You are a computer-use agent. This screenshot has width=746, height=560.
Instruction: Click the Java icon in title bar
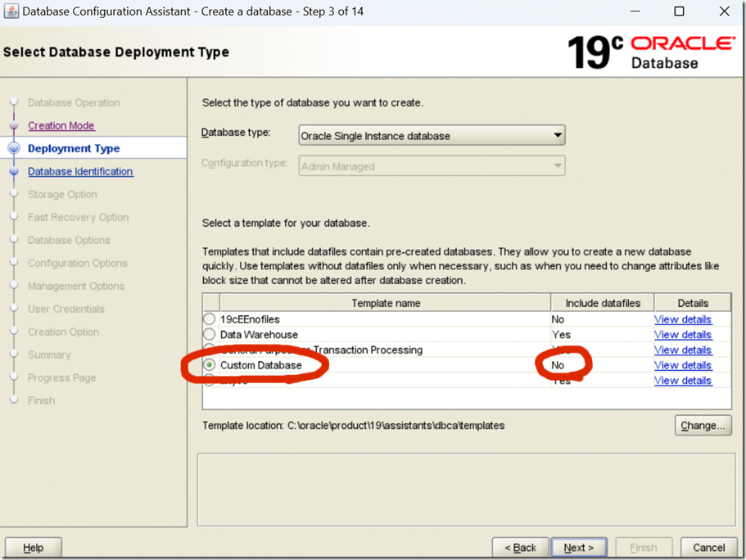11,11
